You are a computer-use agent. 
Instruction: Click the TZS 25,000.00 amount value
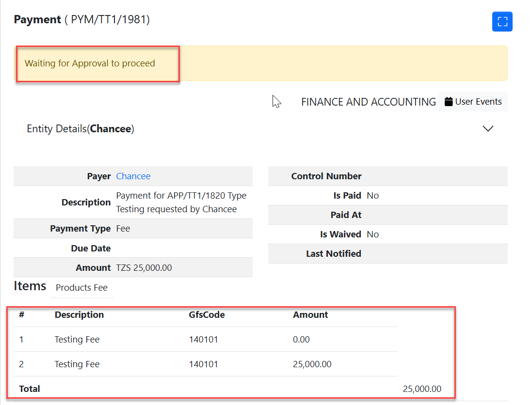point(144,268)
